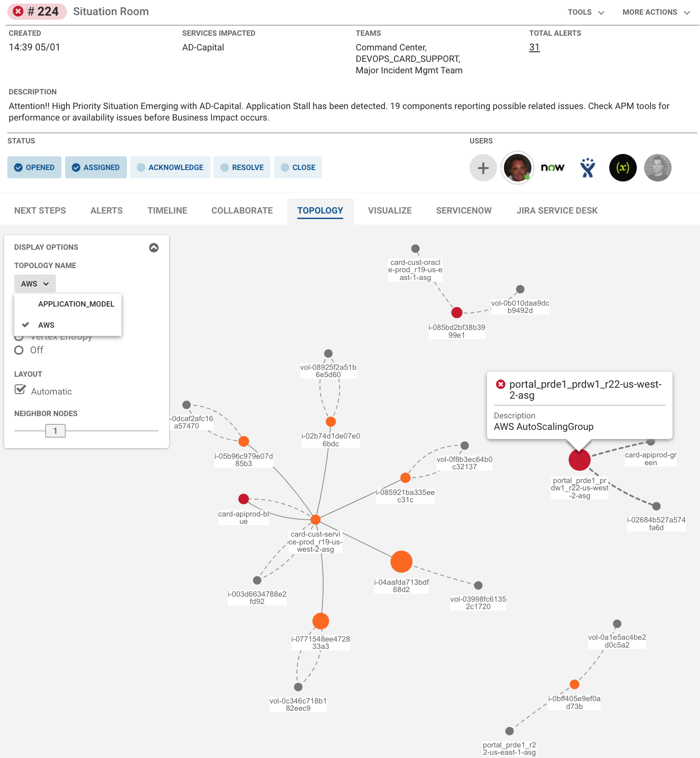The height and width of the screenshot is (758, 700).
Task: Open the total alerts count link 31
Action: pyautogui.click(x=534, y=47)
